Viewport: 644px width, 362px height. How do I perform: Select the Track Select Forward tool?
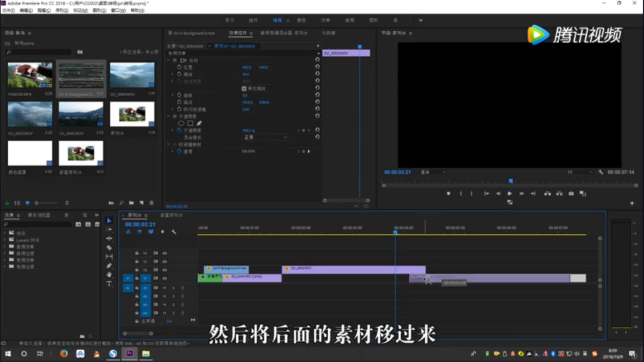click(x=109, y=229)
